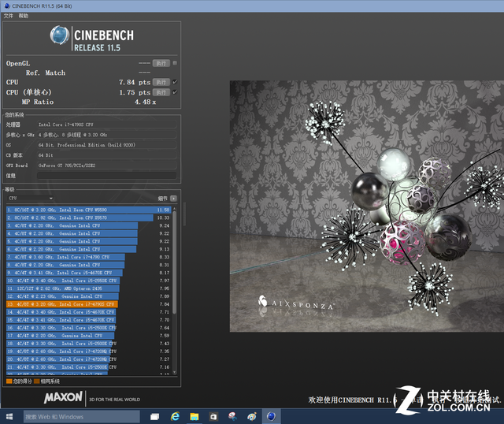Click into the 信息 info field

(107, 175)
